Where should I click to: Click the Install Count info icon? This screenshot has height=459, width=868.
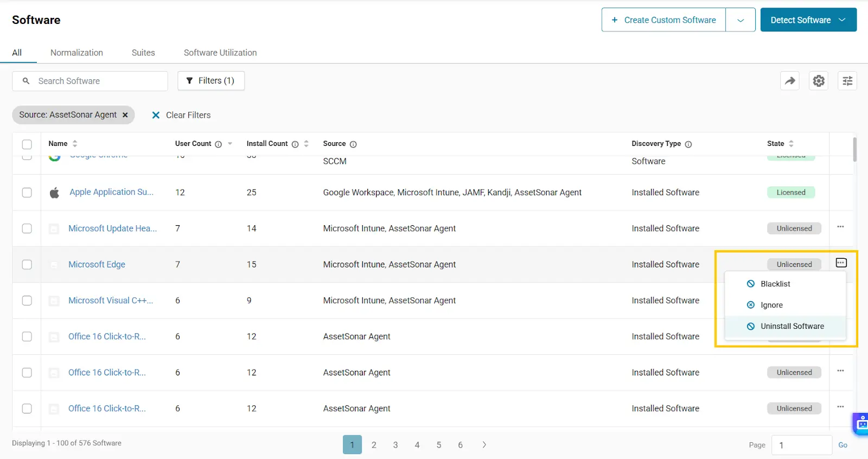[x=295, y=144]
